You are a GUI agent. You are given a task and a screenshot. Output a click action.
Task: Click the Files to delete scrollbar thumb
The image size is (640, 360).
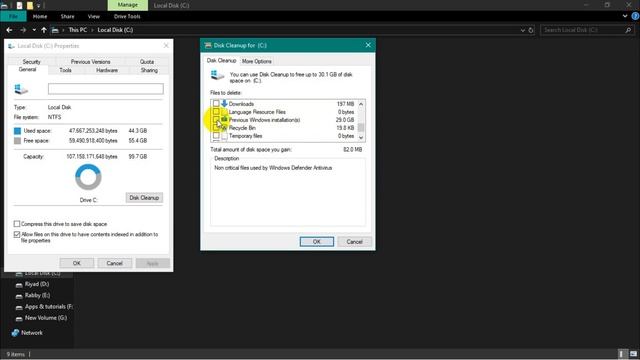pos(361,128)
